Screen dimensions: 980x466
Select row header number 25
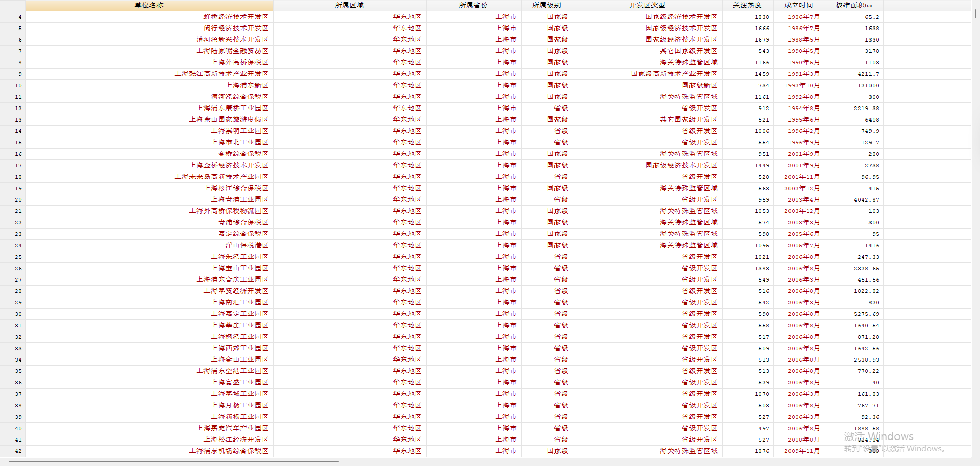pos(13,257)
